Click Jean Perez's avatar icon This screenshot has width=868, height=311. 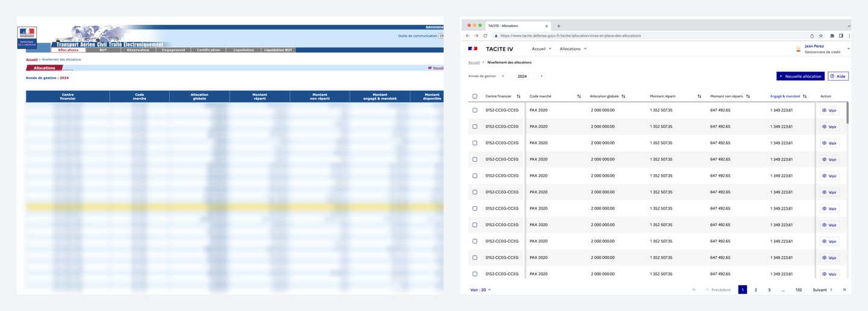[x=799, y=49]
